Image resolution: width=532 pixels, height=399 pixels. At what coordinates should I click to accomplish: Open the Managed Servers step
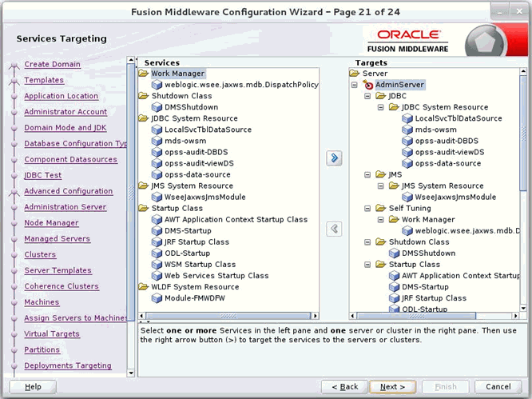tap(57, 239)
